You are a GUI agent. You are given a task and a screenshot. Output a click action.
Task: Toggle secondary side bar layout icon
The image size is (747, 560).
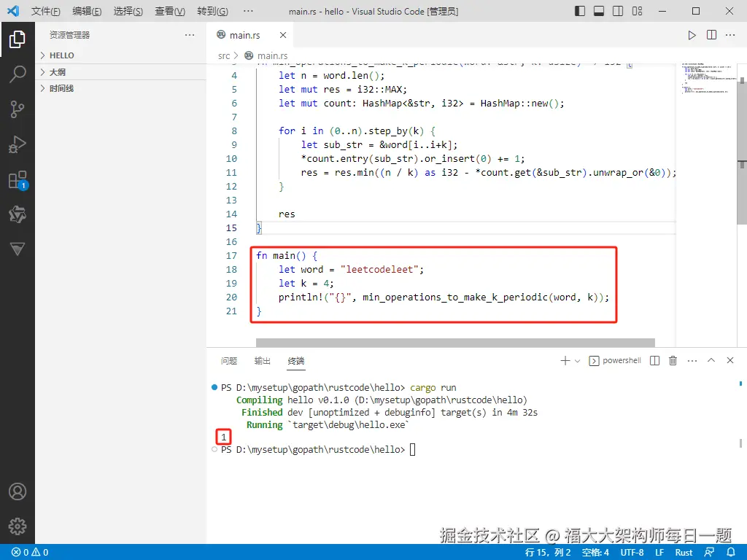(618, 11)
